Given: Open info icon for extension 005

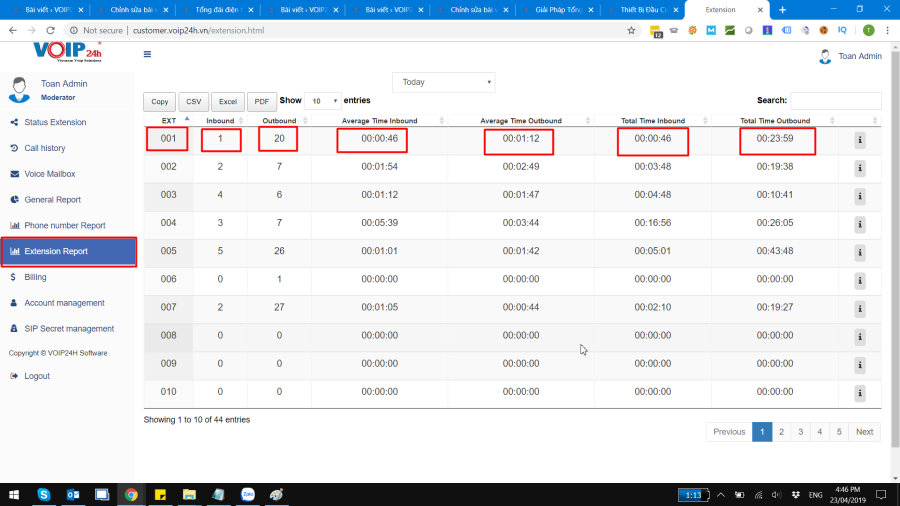Looking at the screenshot, I should (859, 252).
